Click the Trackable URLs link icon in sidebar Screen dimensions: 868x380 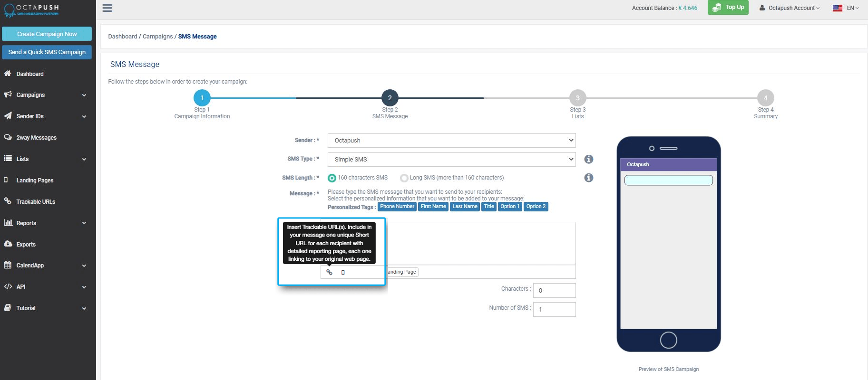[8, 201]
